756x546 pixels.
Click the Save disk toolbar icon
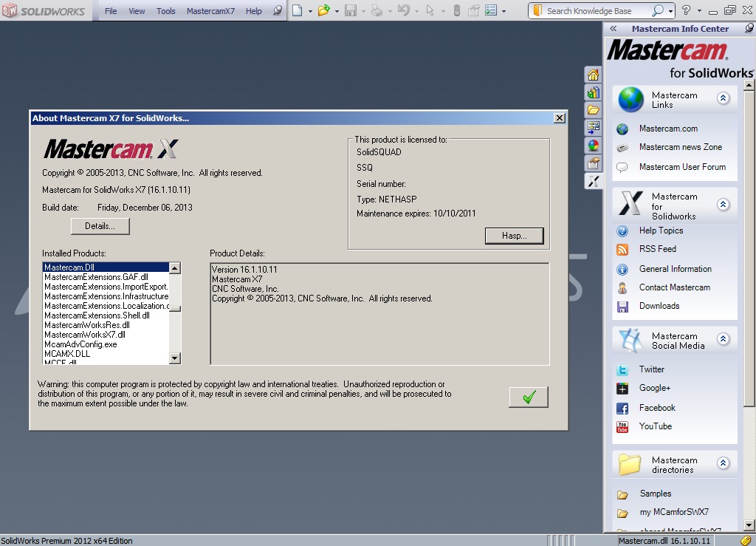351,10
